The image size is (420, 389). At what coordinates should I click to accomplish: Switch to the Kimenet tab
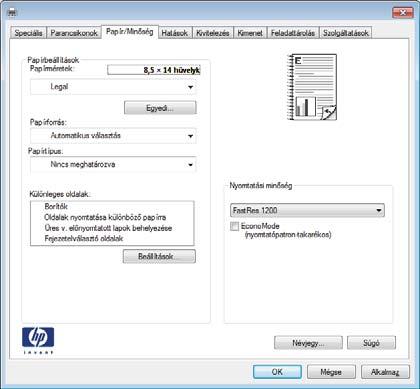click(250, 33)
